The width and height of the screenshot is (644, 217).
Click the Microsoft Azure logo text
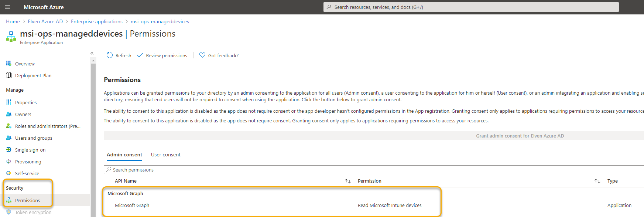coord(44,7)
